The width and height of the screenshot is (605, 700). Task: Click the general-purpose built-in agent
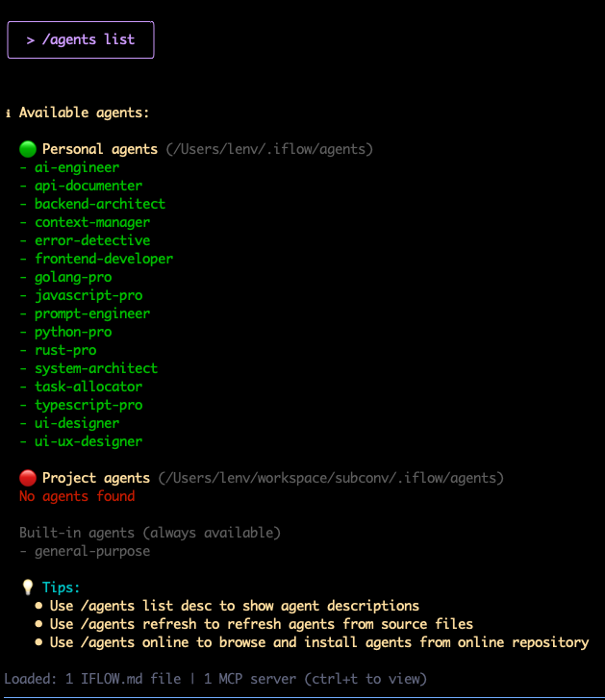click(92, 551)
